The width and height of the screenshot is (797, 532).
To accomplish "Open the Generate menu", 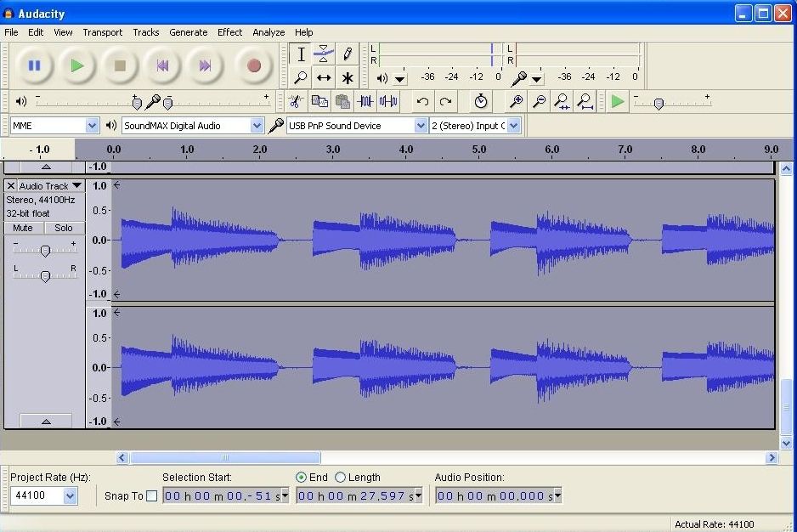I will click(x=188, y=32).
